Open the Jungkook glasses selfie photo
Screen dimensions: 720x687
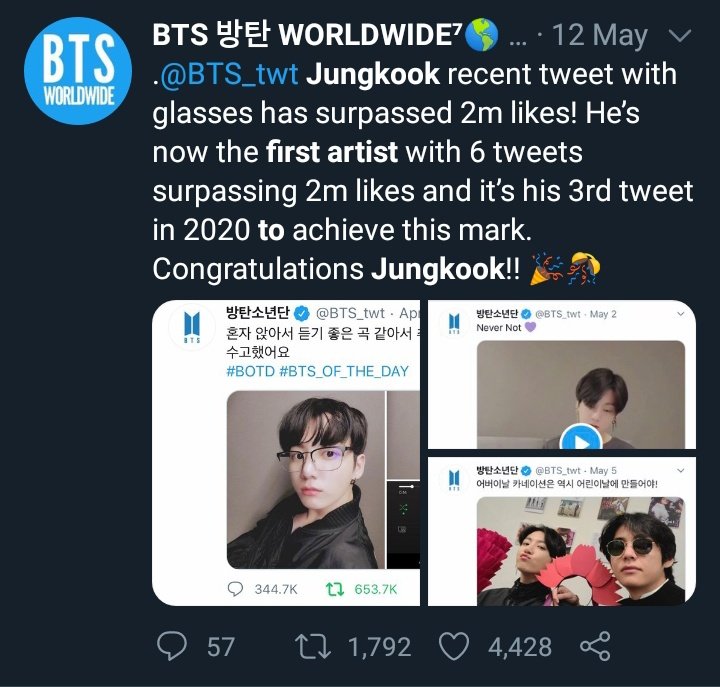[305, 479]
